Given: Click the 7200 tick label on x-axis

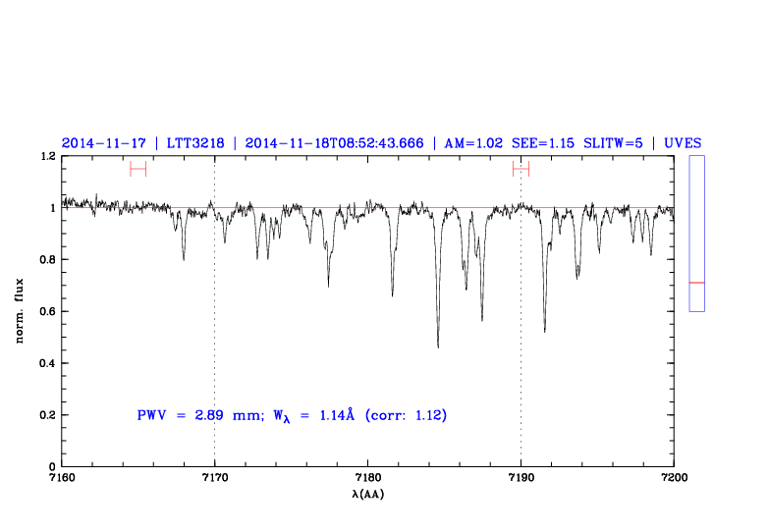Looking at the screenshot, I should pos(673,478).
